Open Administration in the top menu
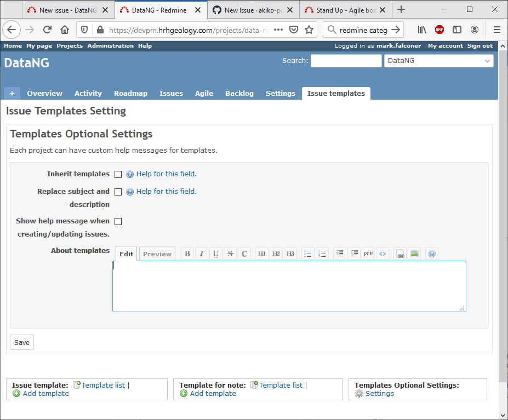This screenshot has width=508, height=420. [110, 45]
